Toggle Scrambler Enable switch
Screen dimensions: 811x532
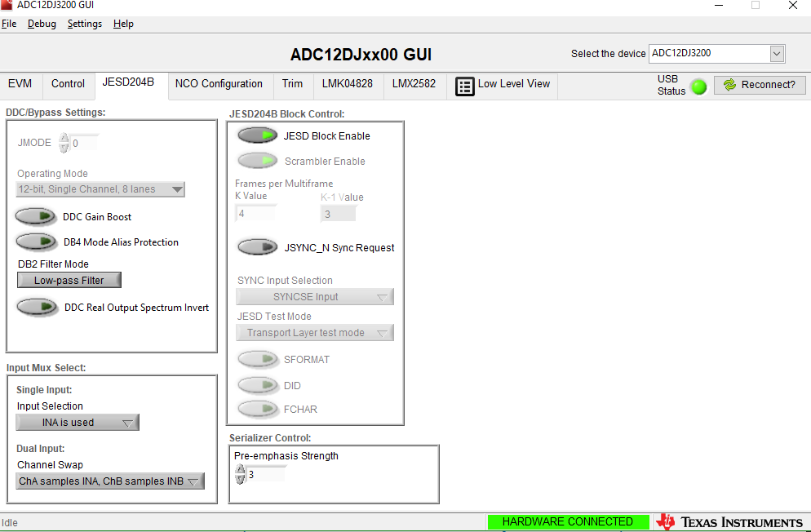click(257, 161)
